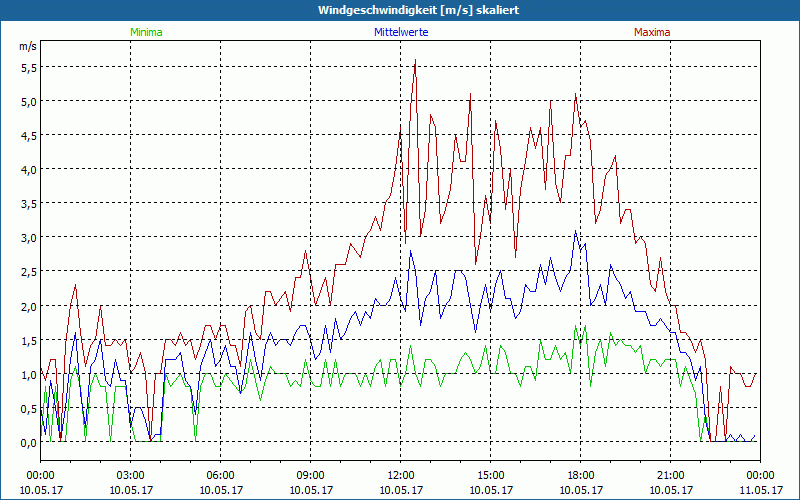Click the '4,5' y-axis value

coord(29,136)
